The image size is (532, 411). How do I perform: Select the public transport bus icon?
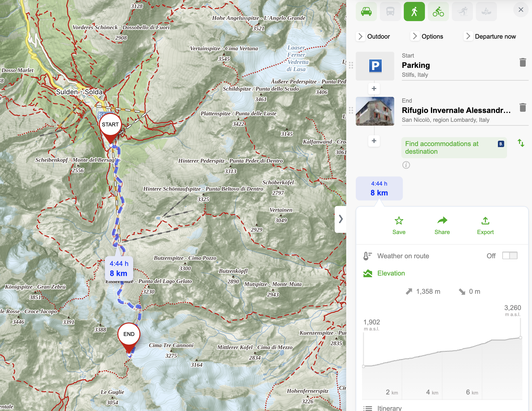pos(390,12)
